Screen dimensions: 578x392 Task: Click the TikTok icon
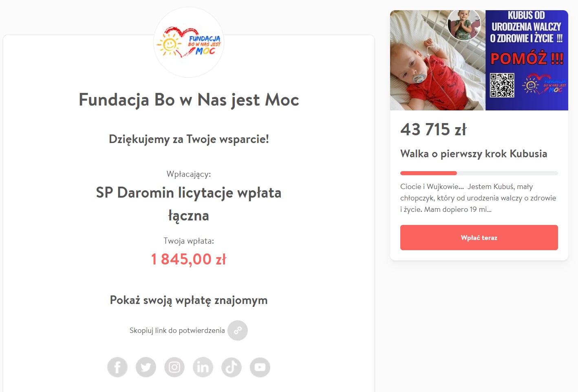click(232, 367)
